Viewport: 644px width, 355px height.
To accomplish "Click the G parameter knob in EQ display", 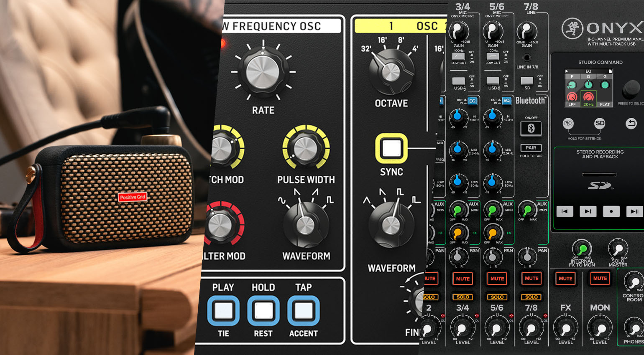I will 605,85.
